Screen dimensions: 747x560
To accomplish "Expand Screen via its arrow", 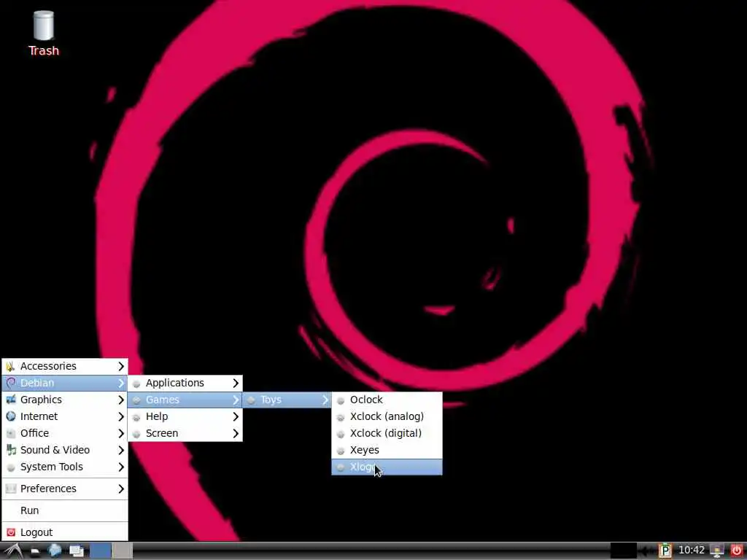I will click(x=236, y=433).
